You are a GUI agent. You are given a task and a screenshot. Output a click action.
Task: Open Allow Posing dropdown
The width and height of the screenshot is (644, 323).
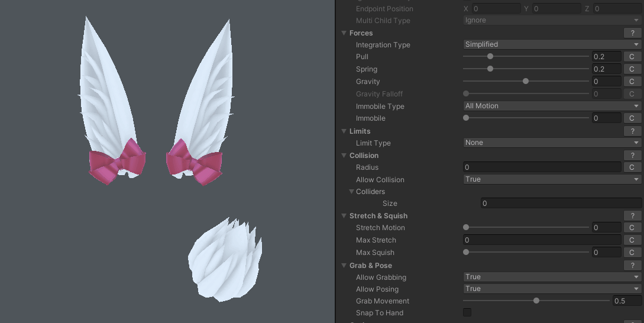(x=552, y=289)
